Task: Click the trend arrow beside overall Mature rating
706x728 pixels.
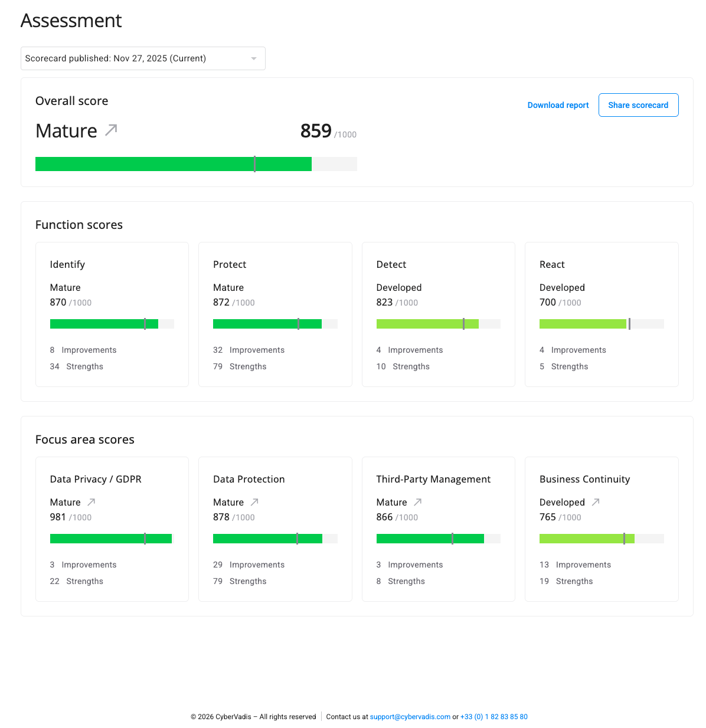Action: [x=111, y=130]
